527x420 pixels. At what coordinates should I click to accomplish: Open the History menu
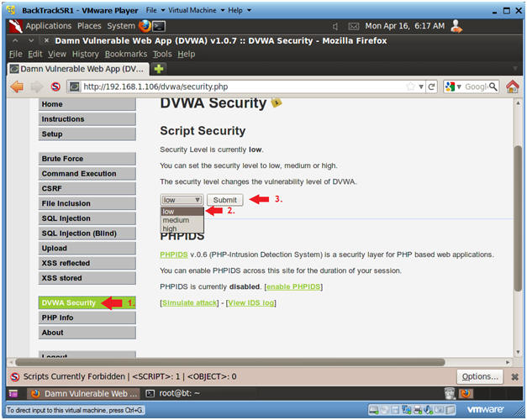pyautogui.click(x=86, y=54)
